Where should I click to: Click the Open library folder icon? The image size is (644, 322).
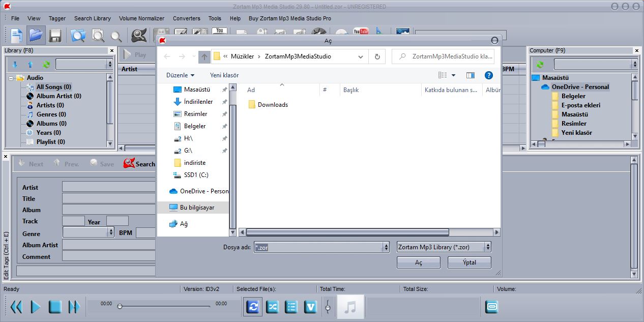coord(36,35)
